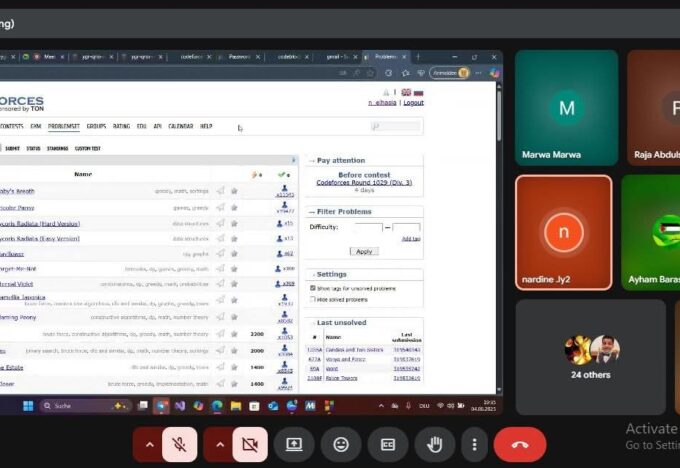Open Codeforces Round 1029 (Div. 3) link
This screenshot has width=680, height=468.
coord(364,182)
